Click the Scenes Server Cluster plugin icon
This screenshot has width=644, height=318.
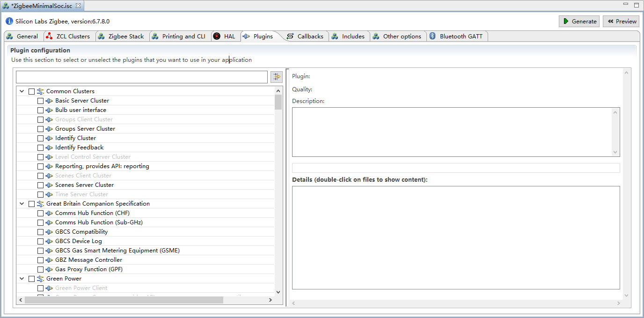pos(49,185)
